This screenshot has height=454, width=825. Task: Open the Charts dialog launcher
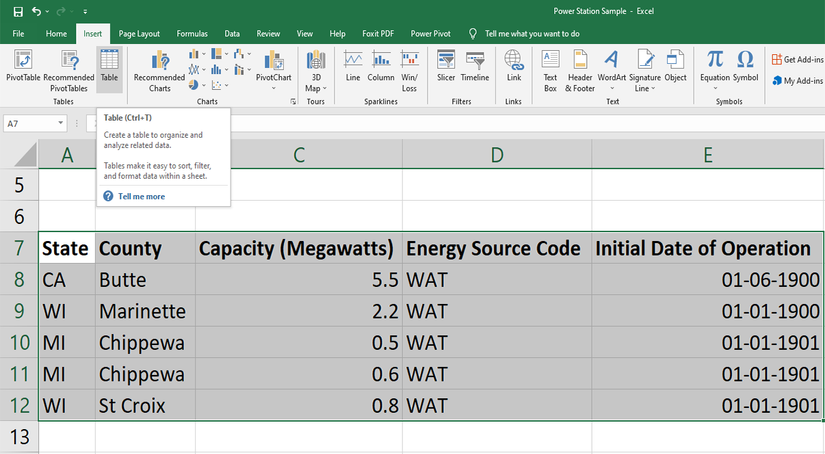(x=293, y=102)
